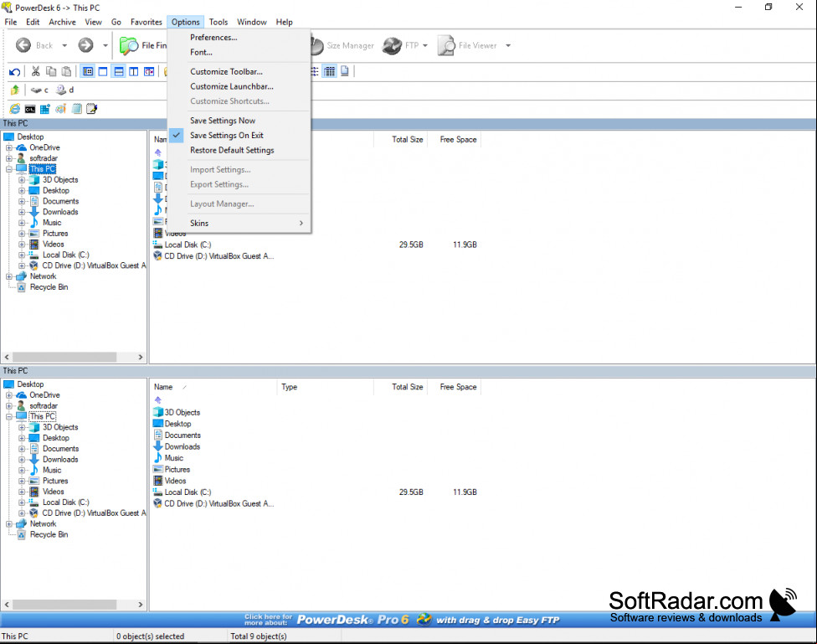Open the FTP globe icon
The width and height of the screenshot is (817, 644).
(x=392, y=45)
